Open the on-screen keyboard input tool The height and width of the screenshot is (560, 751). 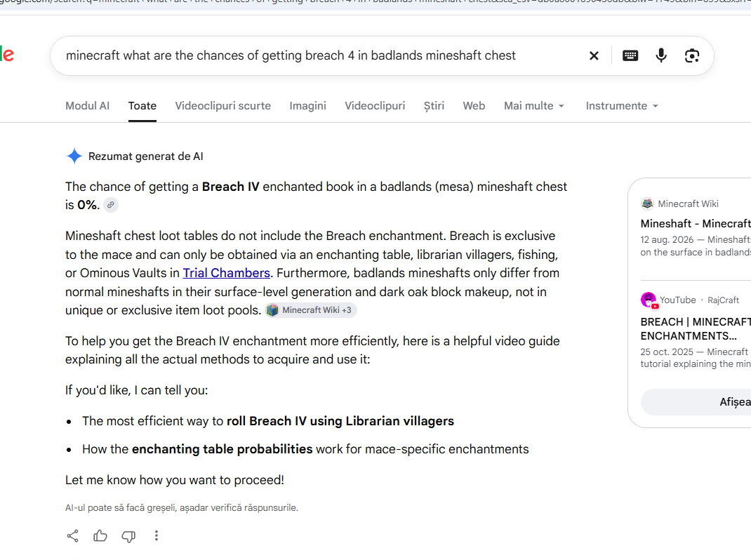[630, 55]
